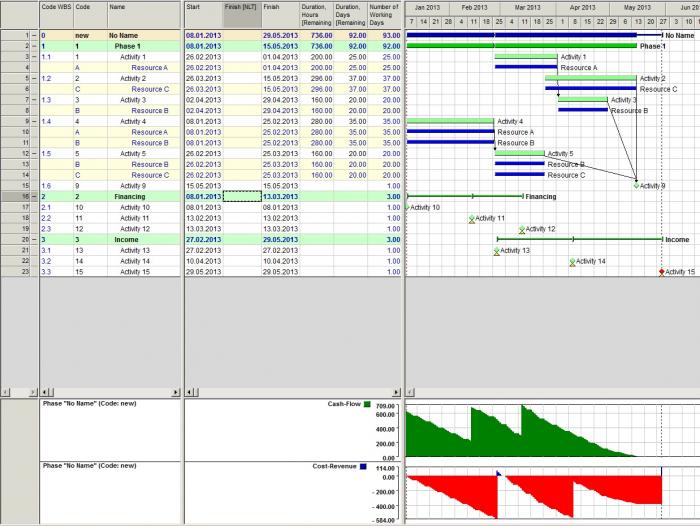Click the Duration, Days column header
This screenshot has width=700, height=526.
[350, 15]
